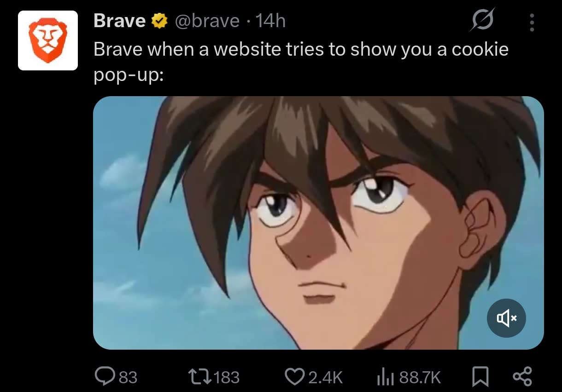Open the cookie pop-up post text

(301, 60)
